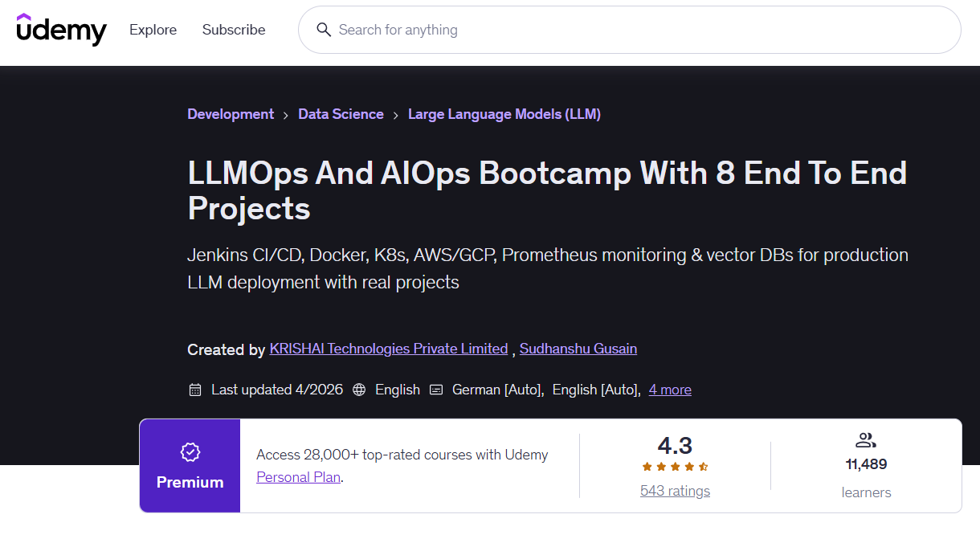The width and height of the screenshot is (980, 539).
Task: Click the learners people icon
Action: [x=865, y=440]
